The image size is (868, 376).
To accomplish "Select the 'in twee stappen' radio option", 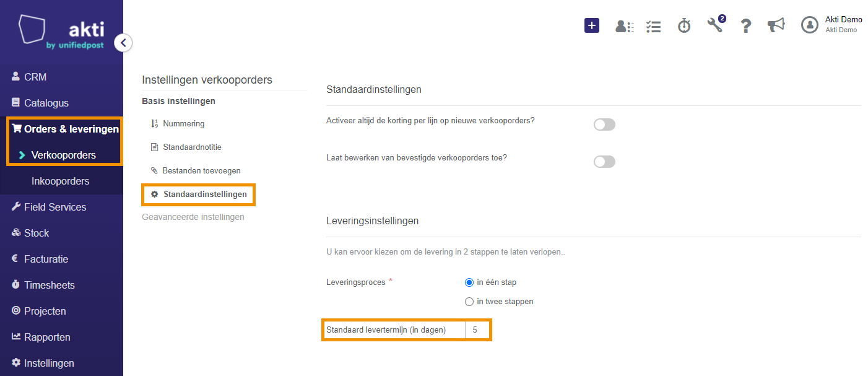I will click(469, 302).
